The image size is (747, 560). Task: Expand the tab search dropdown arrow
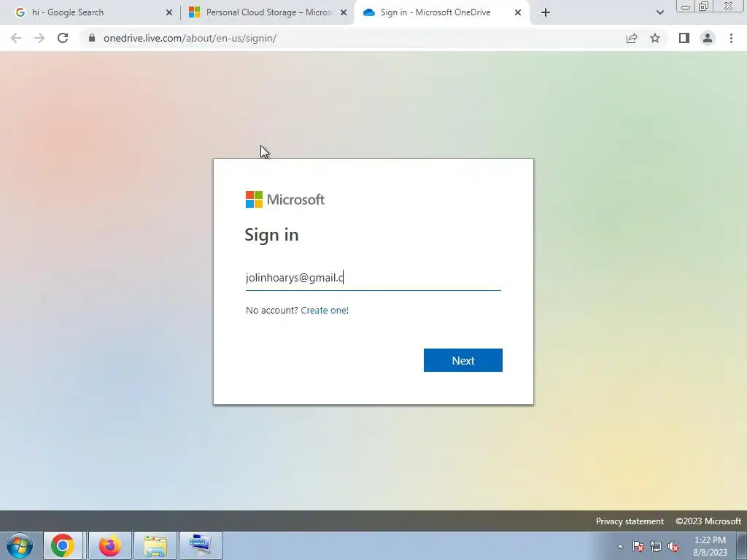(x=659, y=12)
